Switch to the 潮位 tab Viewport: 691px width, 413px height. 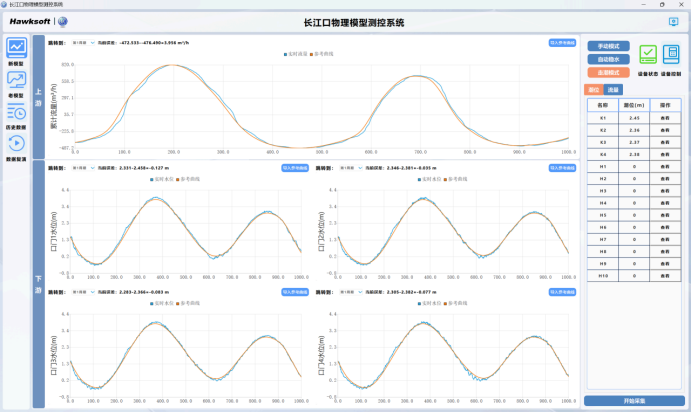[x=593, y=90]
